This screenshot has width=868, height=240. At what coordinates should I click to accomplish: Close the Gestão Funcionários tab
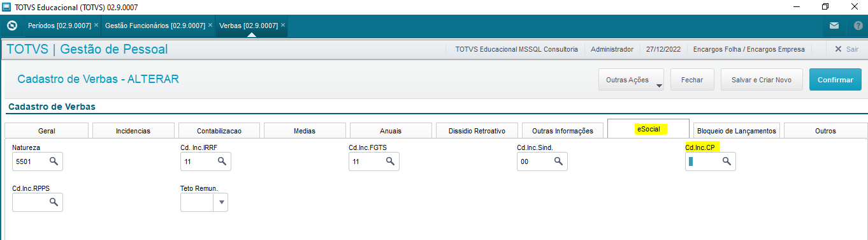(210, 26)
